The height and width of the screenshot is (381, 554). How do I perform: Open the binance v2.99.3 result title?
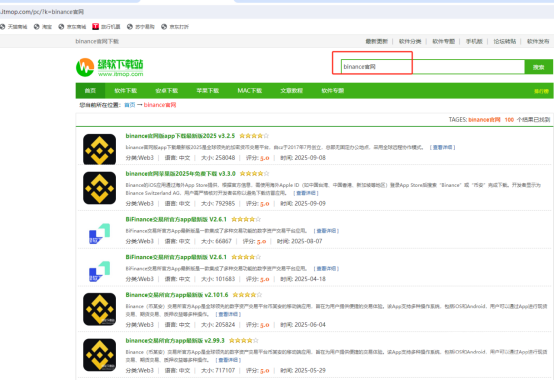175,340
